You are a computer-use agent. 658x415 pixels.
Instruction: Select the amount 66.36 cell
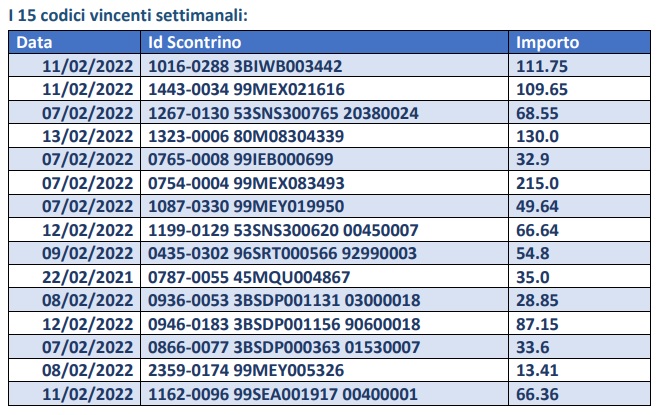[536, 393]
